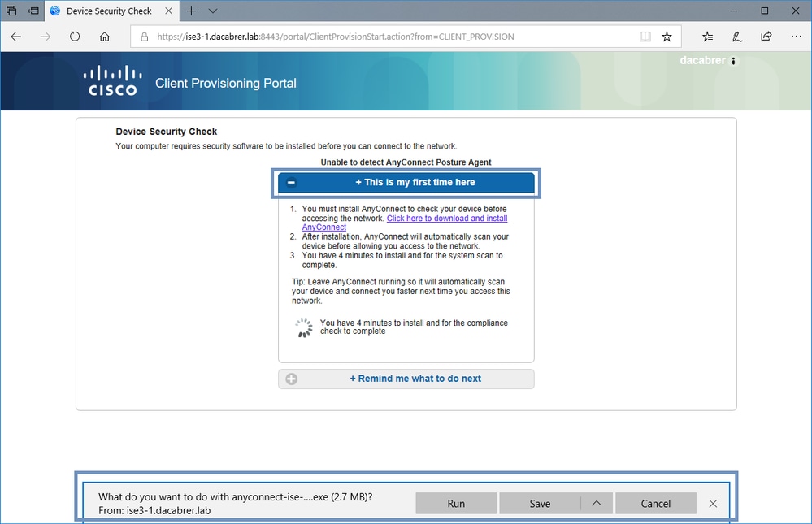Cancel the anyconnect download
Image resolution: width=812 pixels, height=524 pixels.
[x=656, y=504]
